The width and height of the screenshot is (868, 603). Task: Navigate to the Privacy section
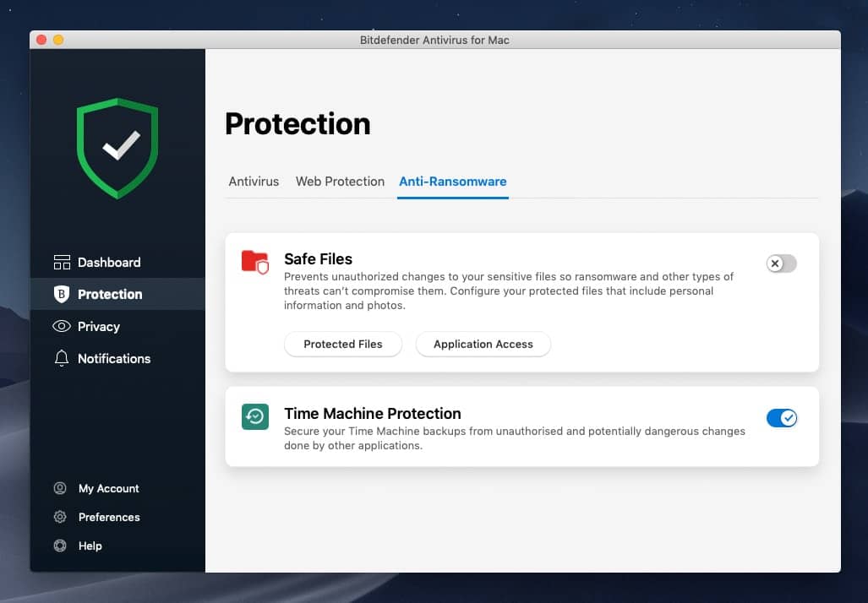99,326
